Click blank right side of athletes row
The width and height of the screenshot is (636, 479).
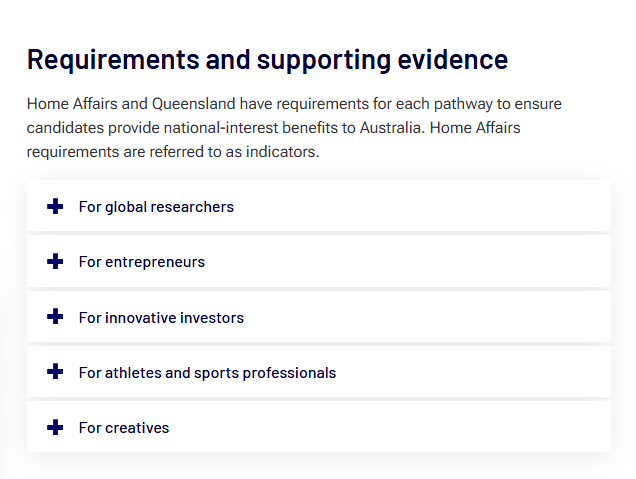pyautogui.click(x=500, y=373)
